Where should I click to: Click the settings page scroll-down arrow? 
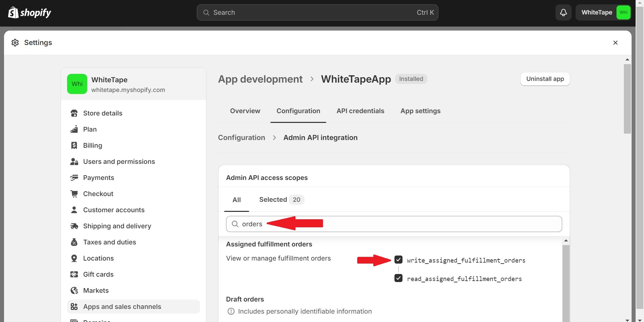pos(627,320)
